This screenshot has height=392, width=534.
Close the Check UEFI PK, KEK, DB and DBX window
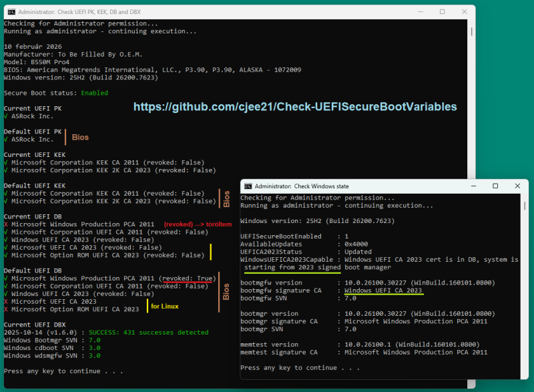(464, 11)
